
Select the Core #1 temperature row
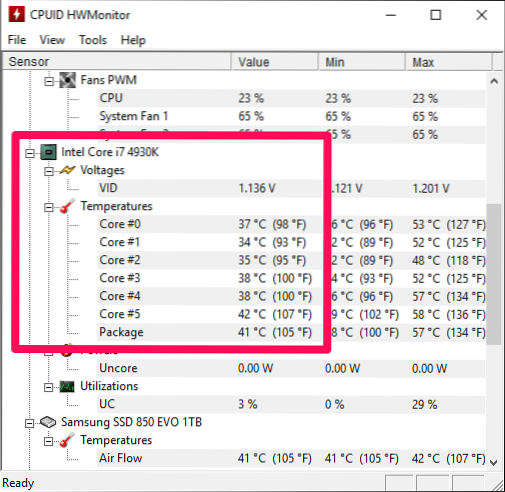click(291, 242)
